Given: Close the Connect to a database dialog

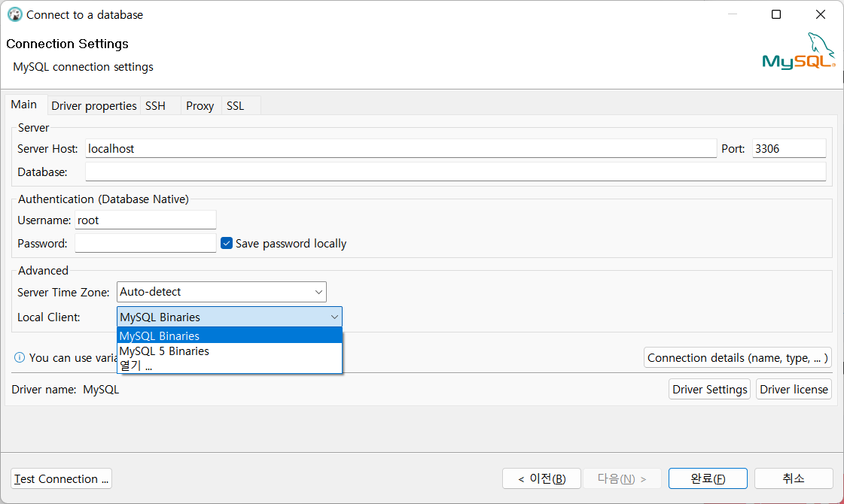Looking at the screenshot, I should (x=821, y=14).
